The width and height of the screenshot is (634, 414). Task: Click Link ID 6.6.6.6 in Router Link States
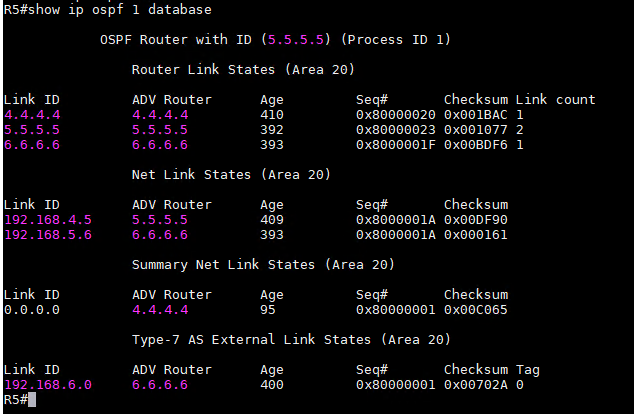tap(32, 145)
